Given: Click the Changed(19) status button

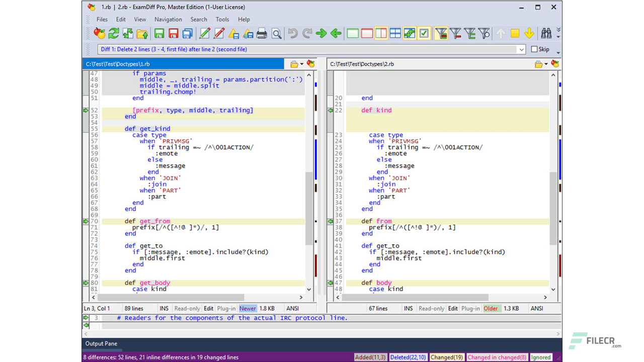Looking at the screenshot, I should 447,357.
